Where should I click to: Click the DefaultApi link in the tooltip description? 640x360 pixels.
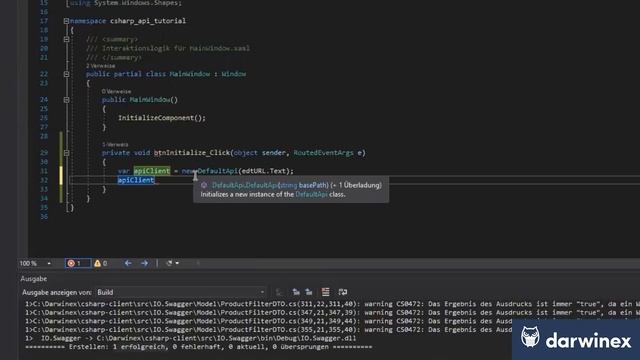[311, 194]
